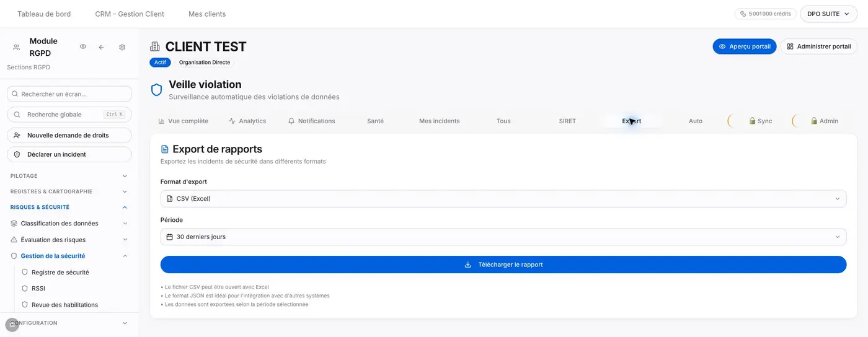Click the shield icon for Gestion de la sécurité
The width and height of the screenshot is (868, 337).
[14, 256]
